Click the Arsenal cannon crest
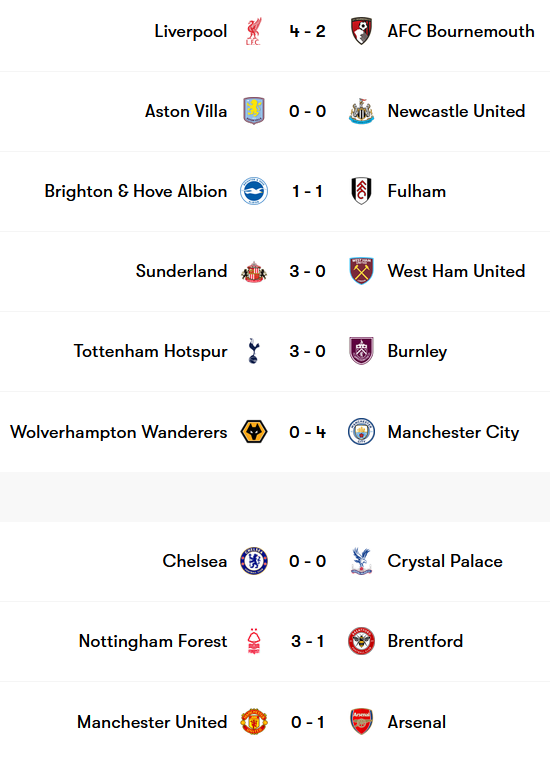Viewport: 550px width, 762px height. click(x=361, y=722)
